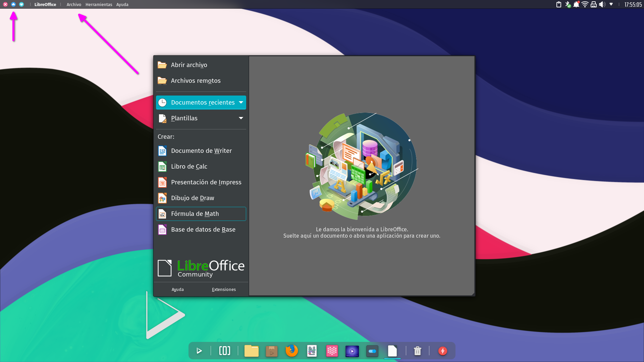
Task: Open the N text editor in dock
Action: click(x=312, y=351)
